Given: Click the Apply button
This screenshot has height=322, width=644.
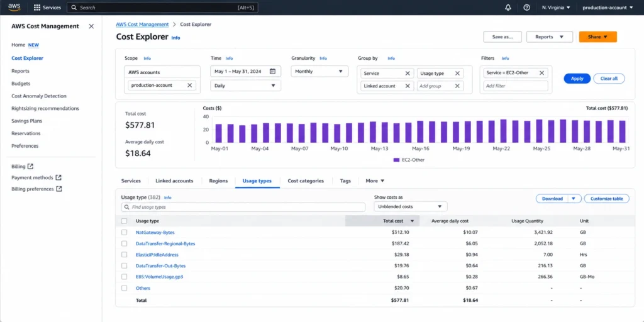Looking at the screenshot, I should coord(577,79).
